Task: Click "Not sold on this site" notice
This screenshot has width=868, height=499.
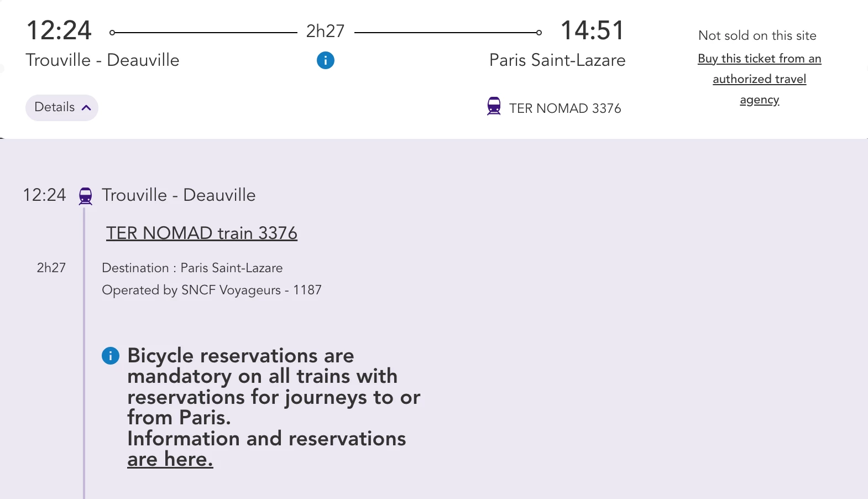Action: tap(757, 35)
